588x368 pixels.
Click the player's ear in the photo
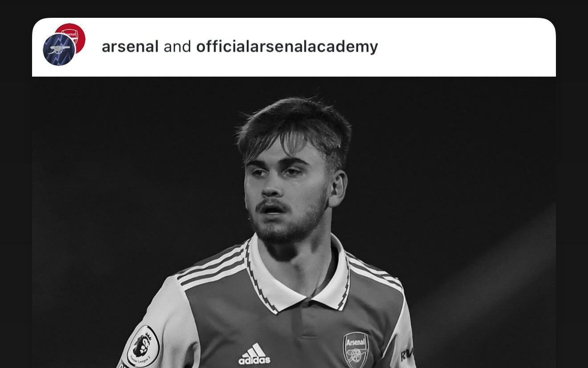click(339, 187)
